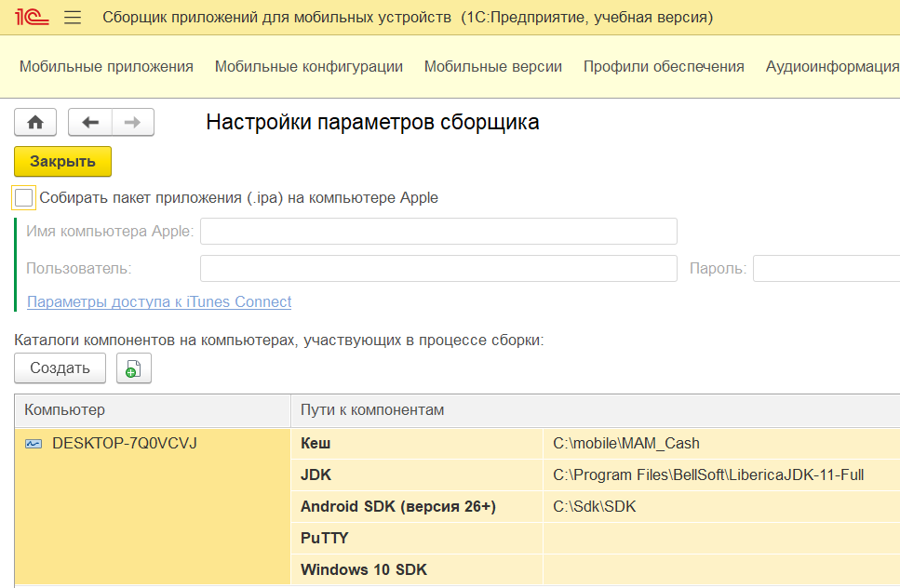Focus the Apple computer name field
Viewport: 900px width, 588px height.
(438, 231)
